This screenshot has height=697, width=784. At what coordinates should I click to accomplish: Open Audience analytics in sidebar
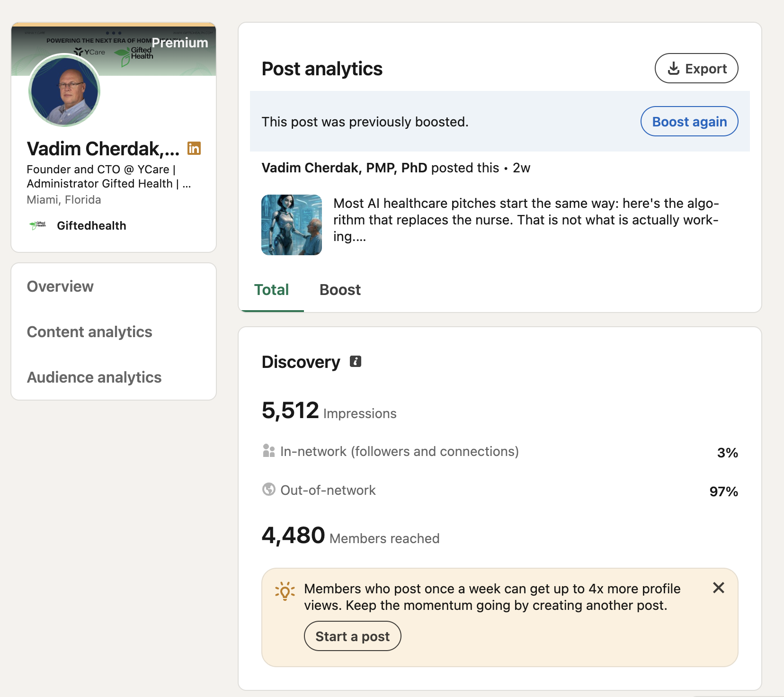(94, 377)
